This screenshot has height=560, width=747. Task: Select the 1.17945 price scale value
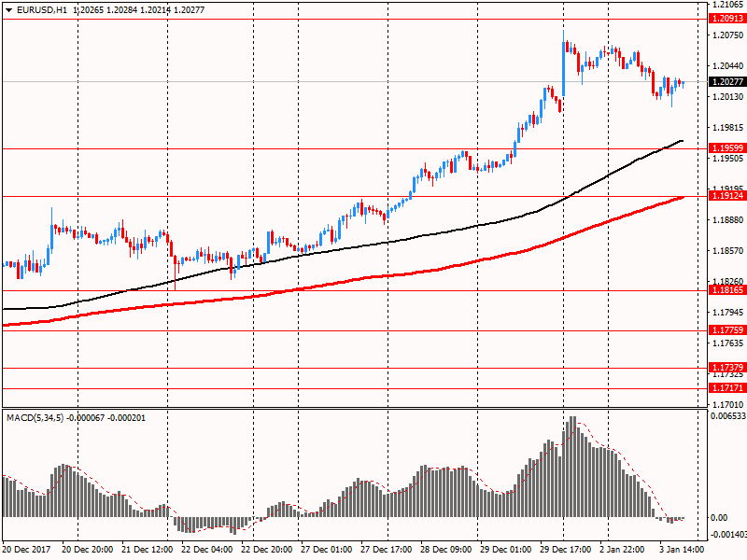pos(727,313)
